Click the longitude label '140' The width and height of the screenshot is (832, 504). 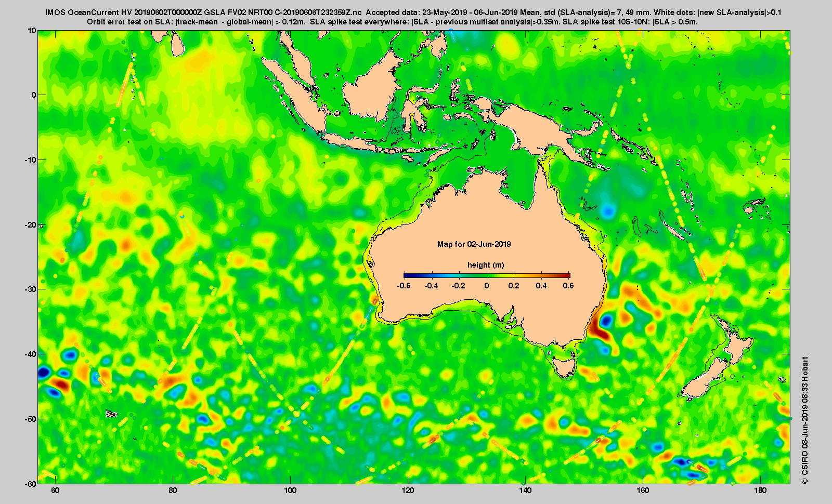[525, 490]
